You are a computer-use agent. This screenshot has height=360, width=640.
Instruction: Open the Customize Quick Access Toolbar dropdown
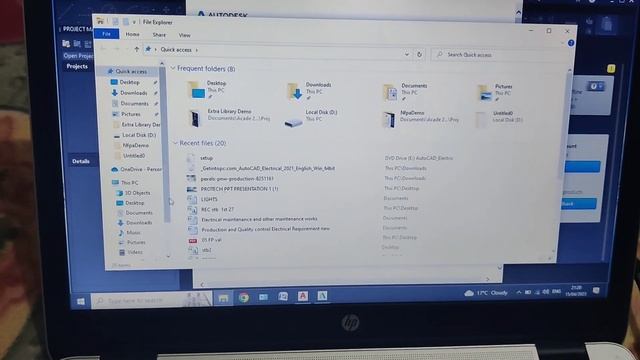click(134, 22)
